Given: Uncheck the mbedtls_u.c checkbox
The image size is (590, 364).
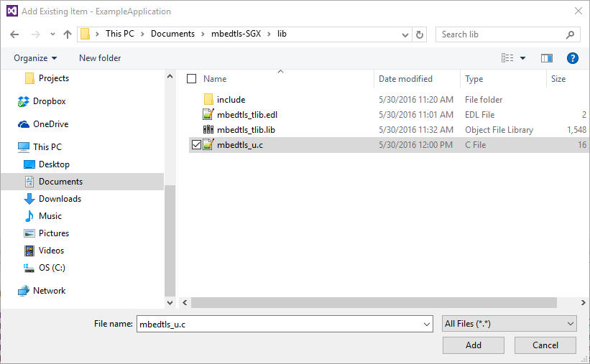Looking at the screenshot, I should (x=196, y=145).
